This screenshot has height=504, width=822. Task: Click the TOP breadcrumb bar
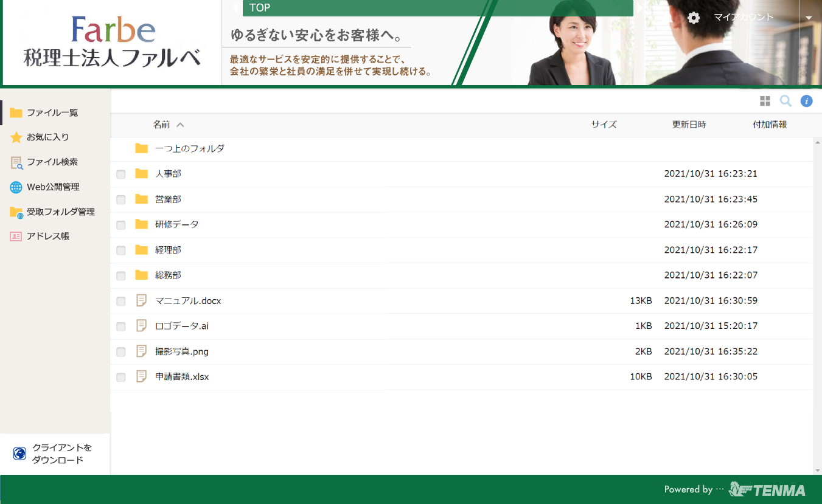click(438, 8)
